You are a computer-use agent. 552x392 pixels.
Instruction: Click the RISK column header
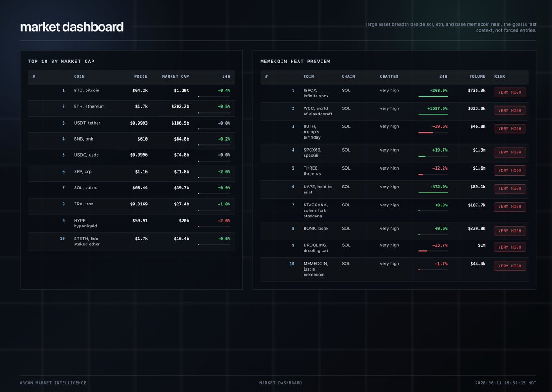[500, 77]
